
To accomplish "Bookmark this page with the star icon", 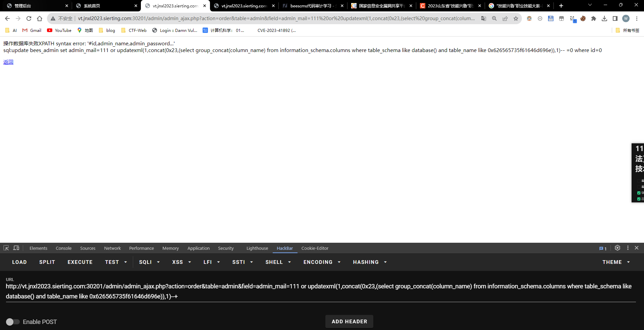I will pos(516,18).
